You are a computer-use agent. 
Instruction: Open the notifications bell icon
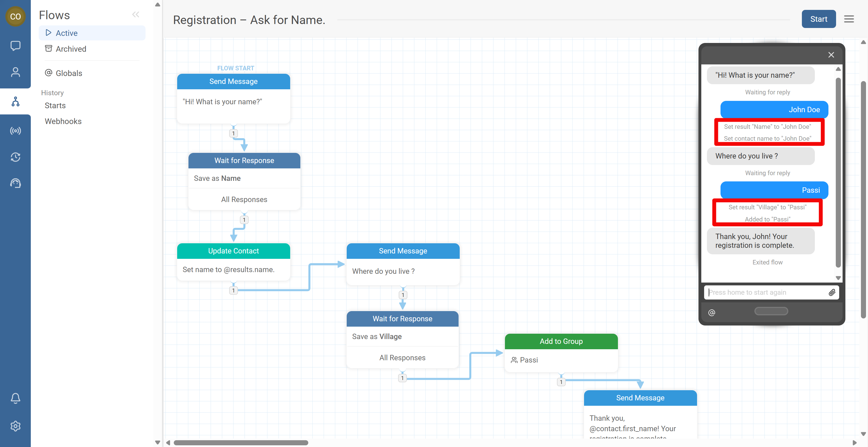click(15, 398)
